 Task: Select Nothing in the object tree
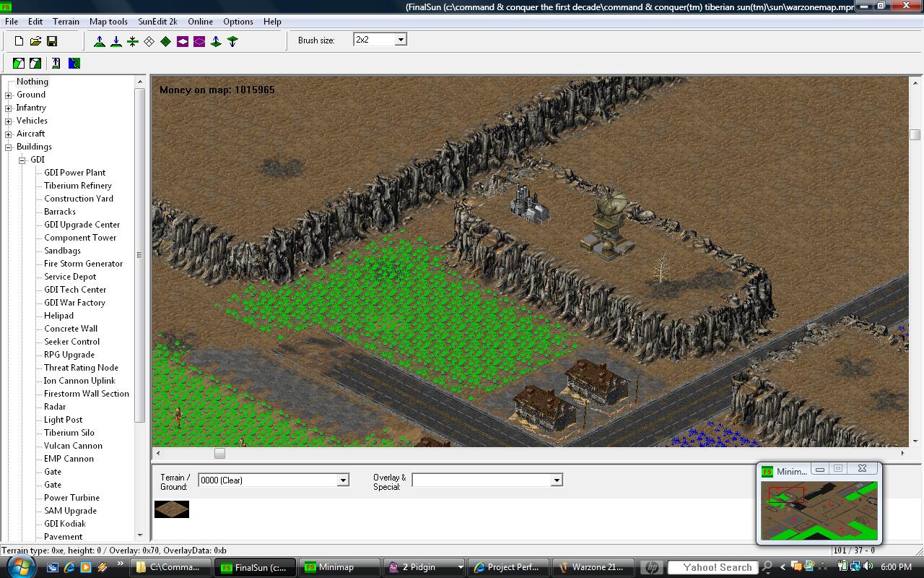(x=32, y=82)
